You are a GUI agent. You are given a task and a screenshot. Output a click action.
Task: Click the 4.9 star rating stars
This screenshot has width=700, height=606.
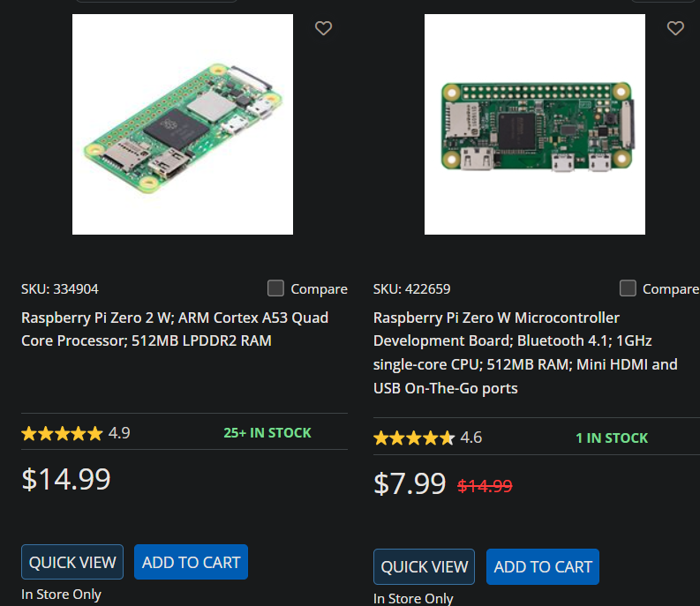coord(62,433)
